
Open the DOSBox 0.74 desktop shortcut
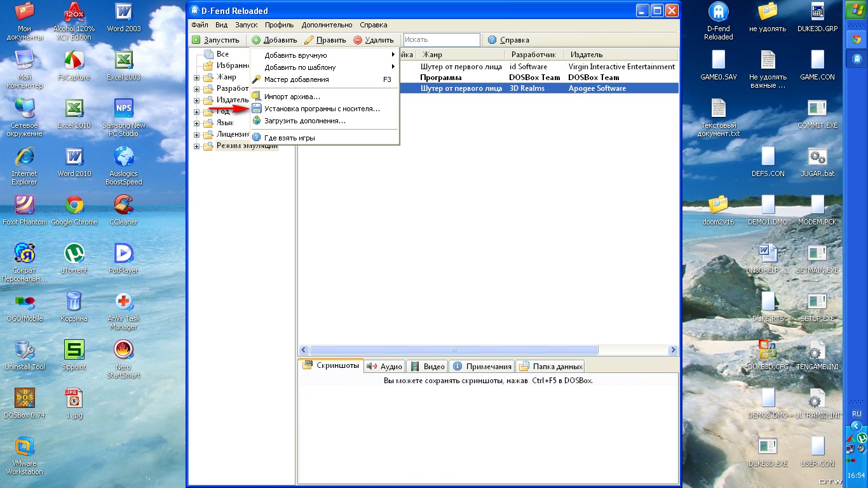pos(24,403)
